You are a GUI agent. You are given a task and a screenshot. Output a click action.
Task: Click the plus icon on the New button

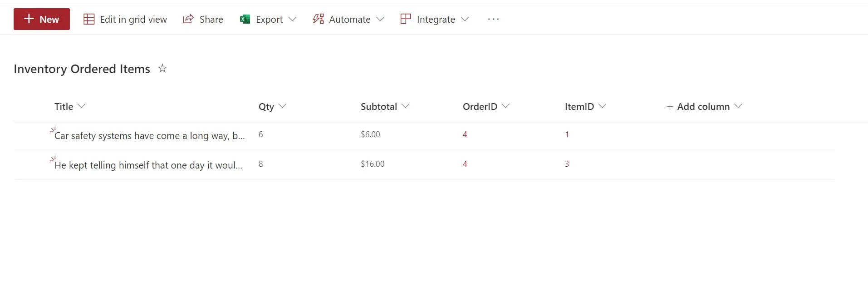[29, 19]
